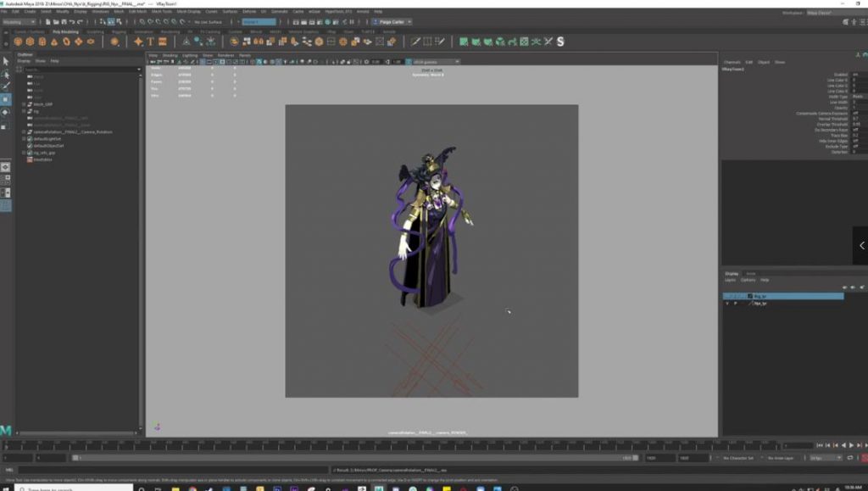Open the File menu
The height and width of the screenshot is (491, 868).
pos(4,11)
